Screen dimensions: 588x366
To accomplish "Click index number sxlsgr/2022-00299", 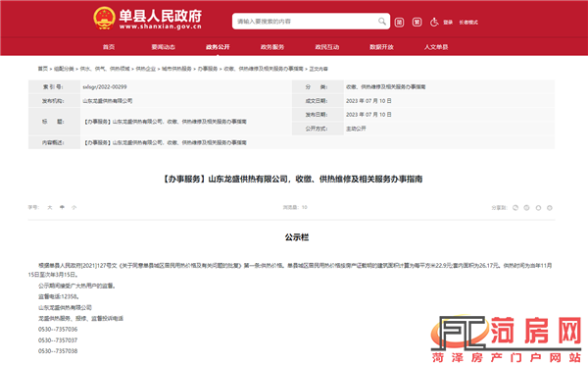I will tap(105, 86).
